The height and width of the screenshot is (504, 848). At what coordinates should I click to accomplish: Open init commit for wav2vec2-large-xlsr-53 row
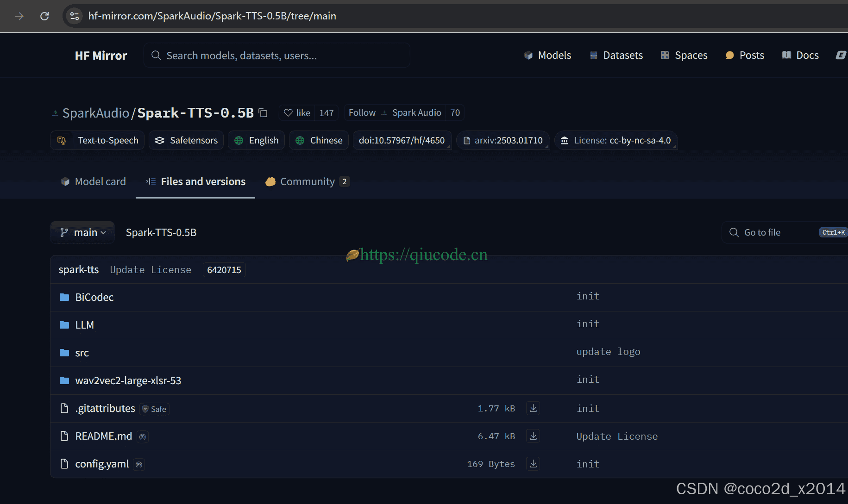point(588,380)
